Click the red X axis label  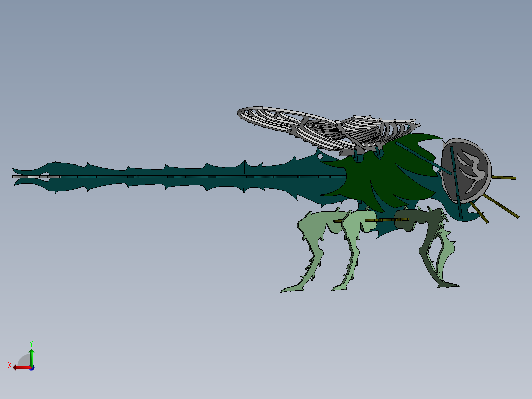click(x=10, y=365)
